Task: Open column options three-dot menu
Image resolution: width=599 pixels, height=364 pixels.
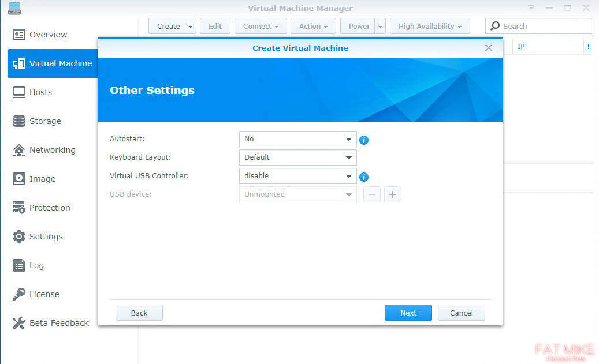Action: (588, 47)
